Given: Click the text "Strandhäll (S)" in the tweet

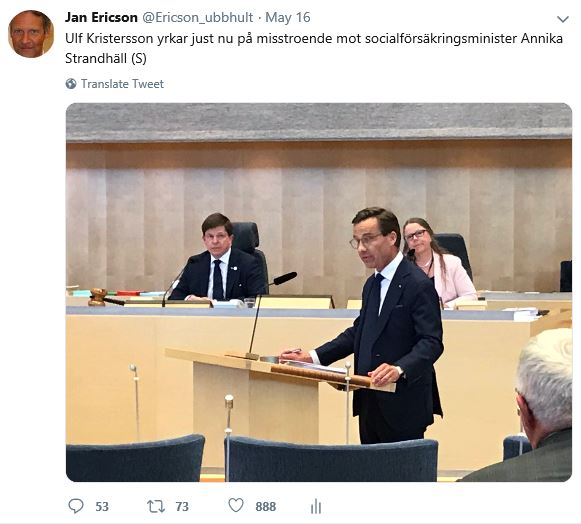Looking at the screenshot, I should 106,59.
